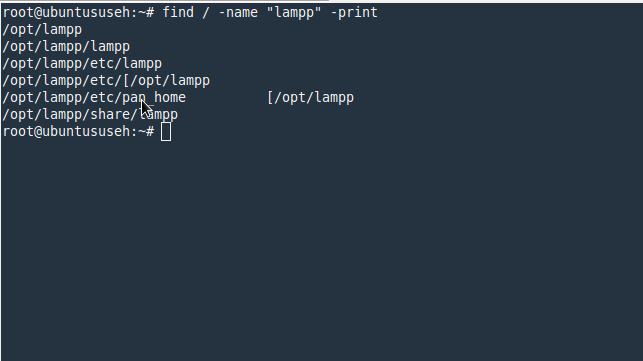The image size is (643, 361).
Task: Click the /opt/lampp/etc/[/opt/lampp output line
Action: [x=106, y=80]
